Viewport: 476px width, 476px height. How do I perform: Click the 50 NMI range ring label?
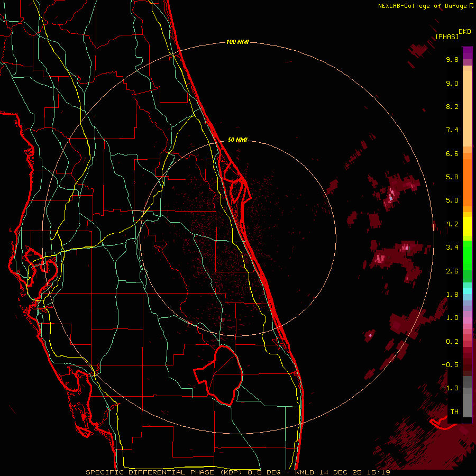237,140
